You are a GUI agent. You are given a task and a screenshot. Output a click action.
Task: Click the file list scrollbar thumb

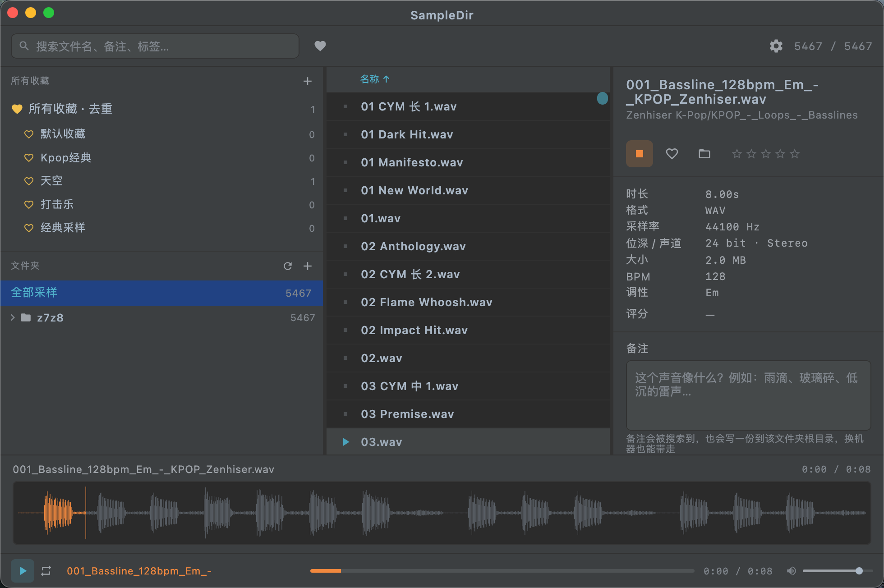[x=602, y=98]
